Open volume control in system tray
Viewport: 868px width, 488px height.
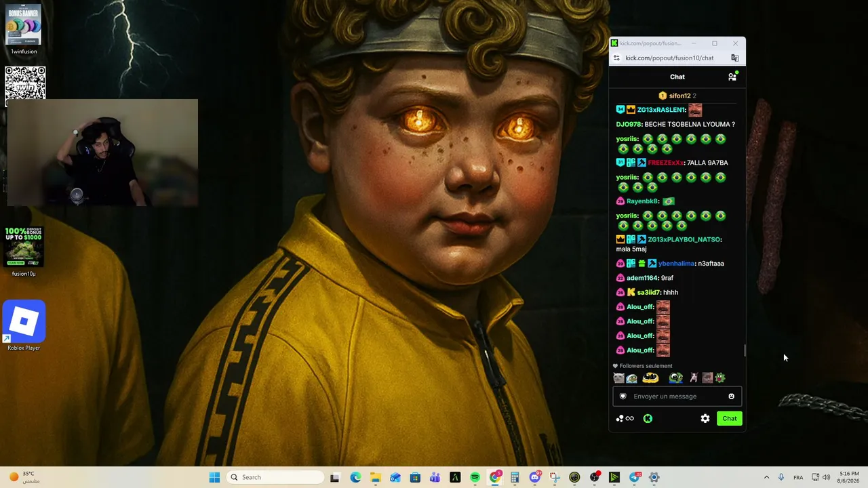(x=826, y=477)
